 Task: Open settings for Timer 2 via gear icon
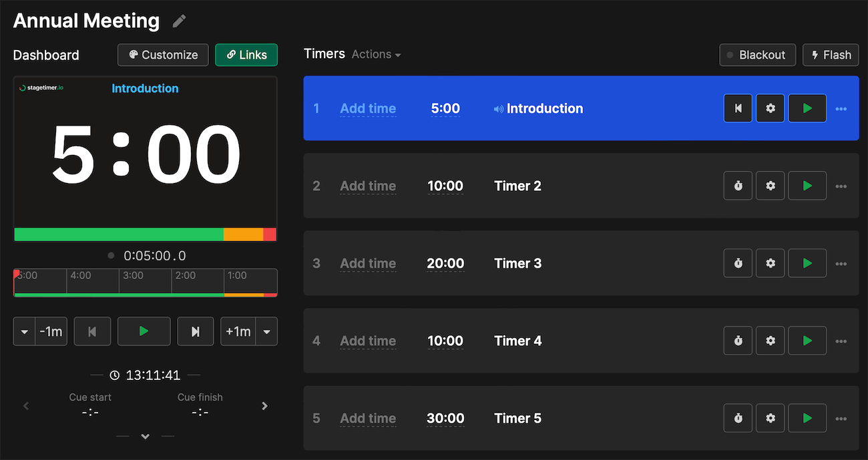pyautogui.click(x=770, y=186)
